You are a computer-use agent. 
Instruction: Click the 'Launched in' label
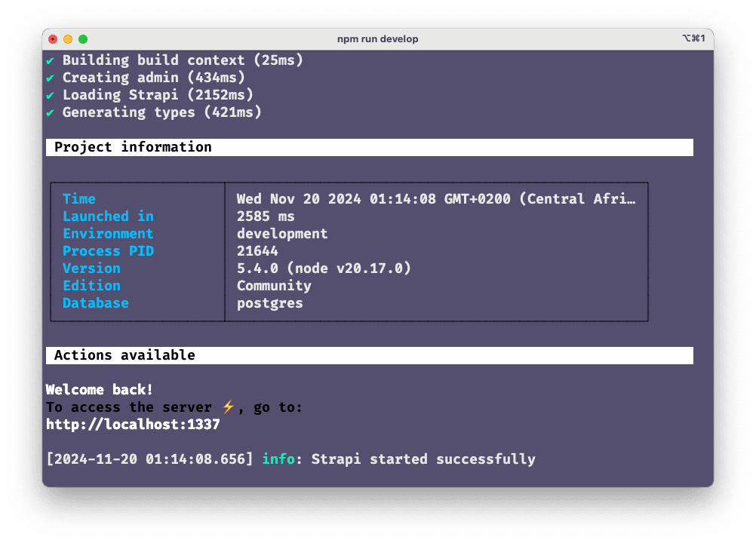click(109, 216)
